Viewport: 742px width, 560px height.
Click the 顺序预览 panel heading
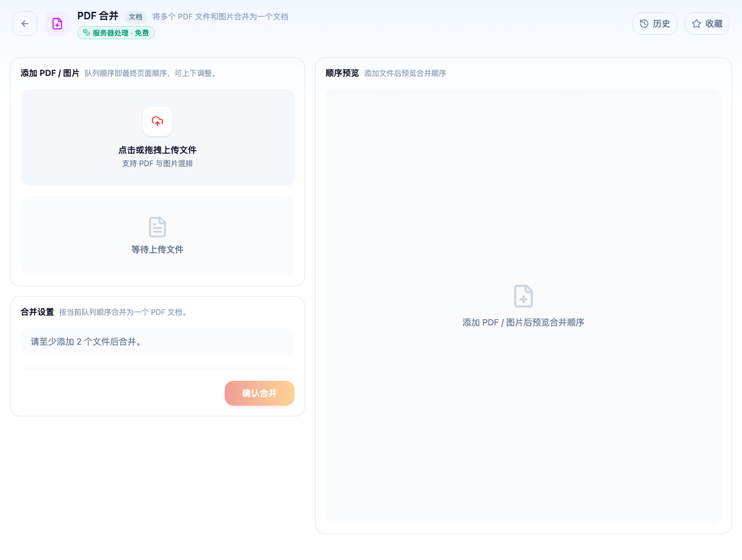342,73
